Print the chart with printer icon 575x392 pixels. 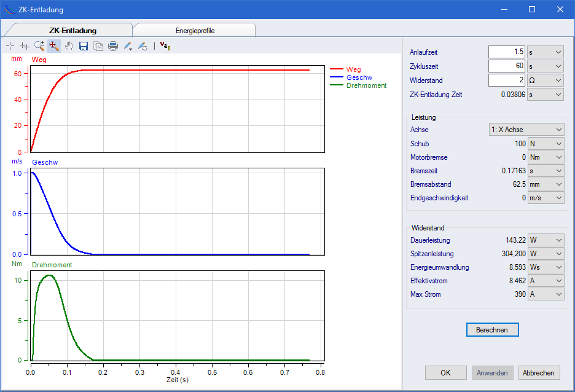pyautogui.click(x=113, y=45)
